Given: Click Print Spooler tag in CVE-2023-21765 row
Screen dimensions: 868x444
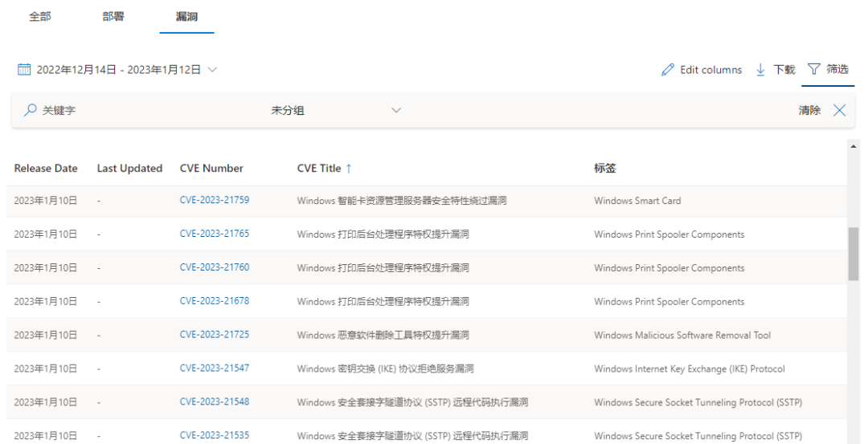Looking at the screenshot, I should click(669, 234).
